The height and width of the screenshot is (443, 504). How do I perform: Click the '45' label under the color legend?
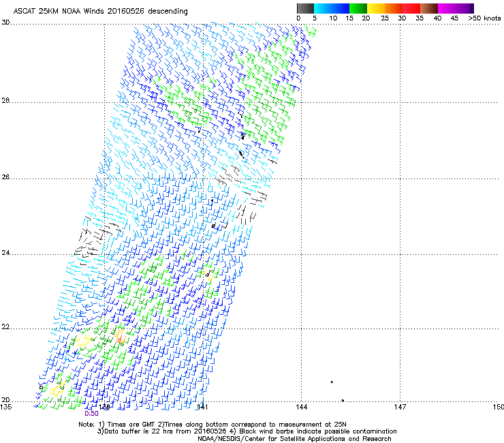pyautogui.click(x=454, y=18)
